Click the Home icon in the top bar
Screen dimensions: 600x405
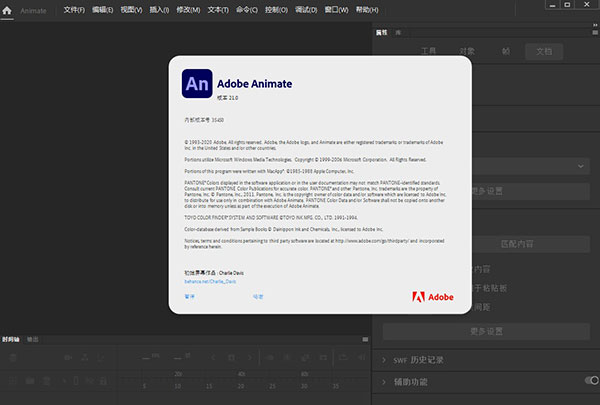(x=9, y=9)
